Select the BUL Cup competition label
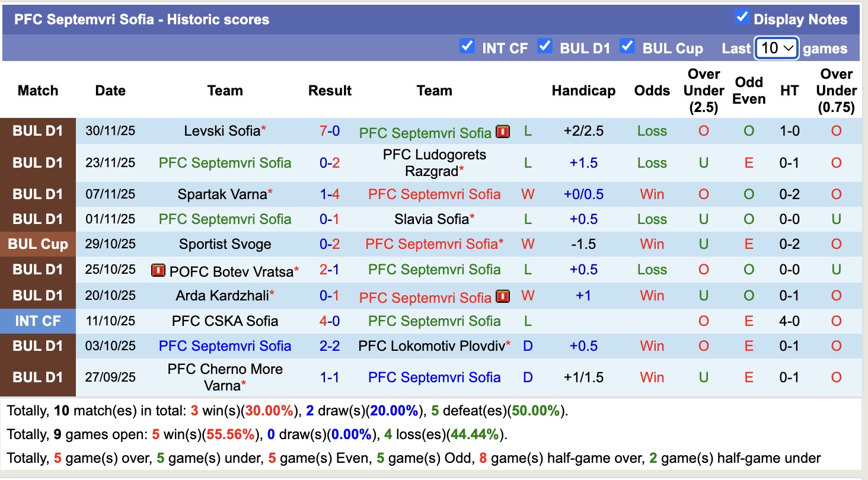This screenshot has width=868, height=480. (38, 244)
